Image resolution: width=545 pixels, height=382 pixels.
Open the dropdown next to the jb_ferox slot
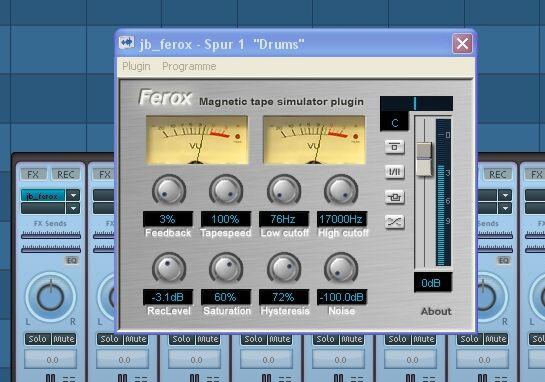[73, 195]
